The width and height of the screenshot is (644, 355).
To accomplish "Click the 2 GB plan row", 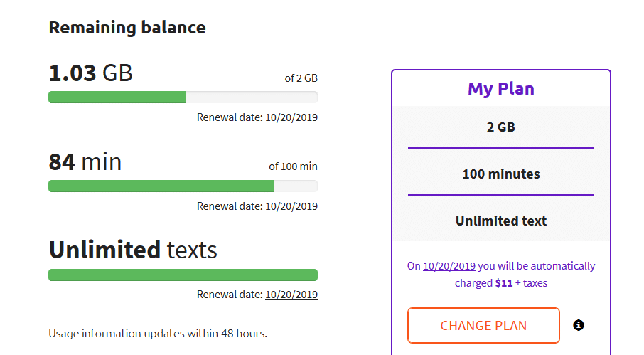I will pyautogui.click(x=500, y=127).
